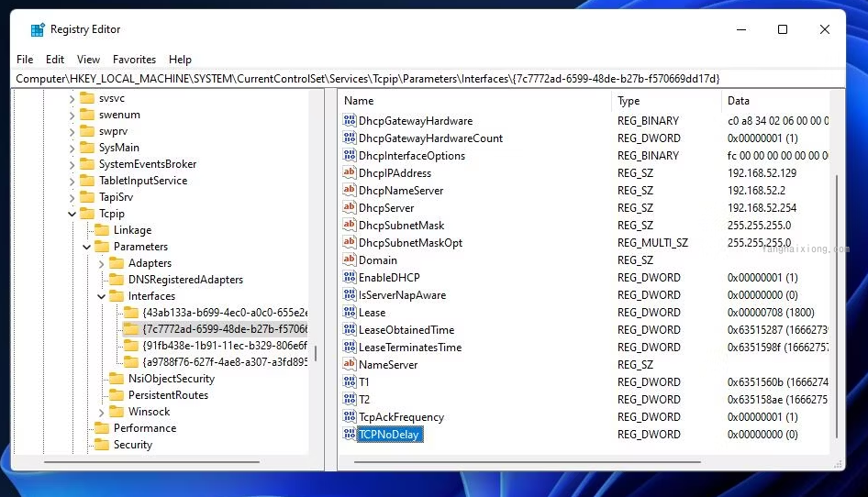Click the registry path address bar
Screen dimensions: 868x497
(x=428, y=79)
